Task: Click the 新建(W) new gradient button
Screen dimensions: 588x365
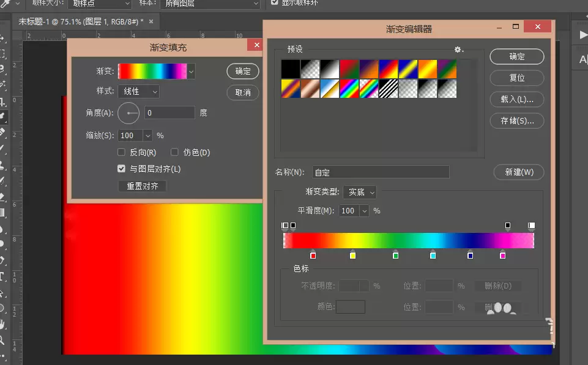Action: pos(519,172)
